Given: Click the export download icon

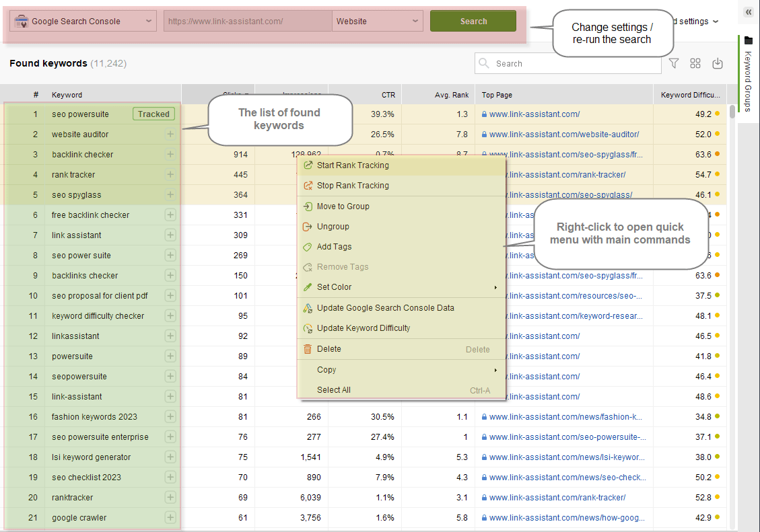Looking at the screenshot, I should 718,63.
